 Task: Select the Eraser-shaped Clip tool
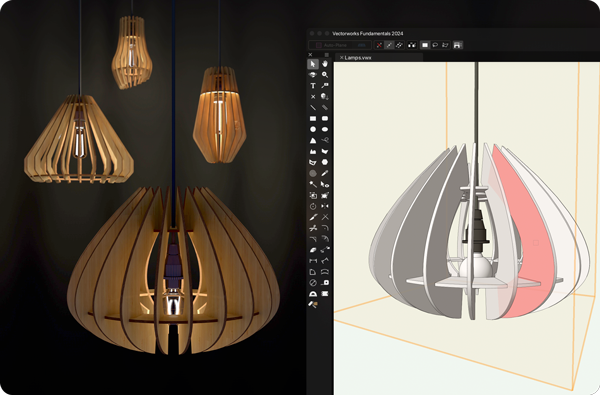[313, 250]
